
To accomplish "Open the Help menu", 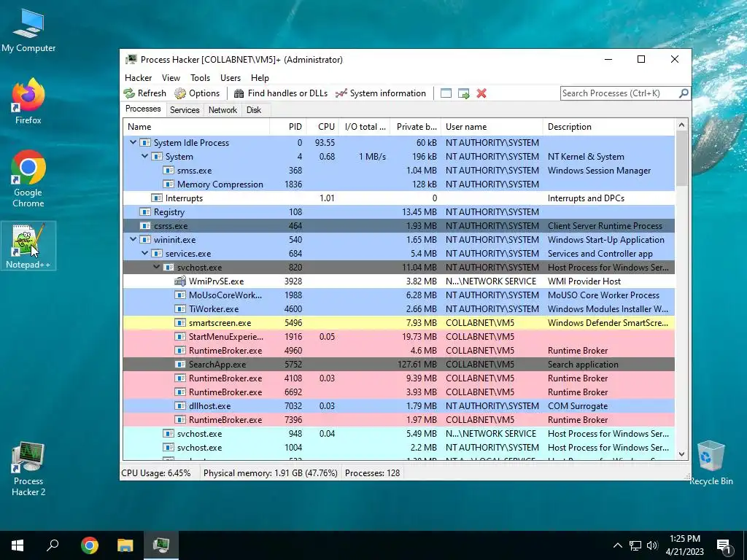I will click(260, 78).
